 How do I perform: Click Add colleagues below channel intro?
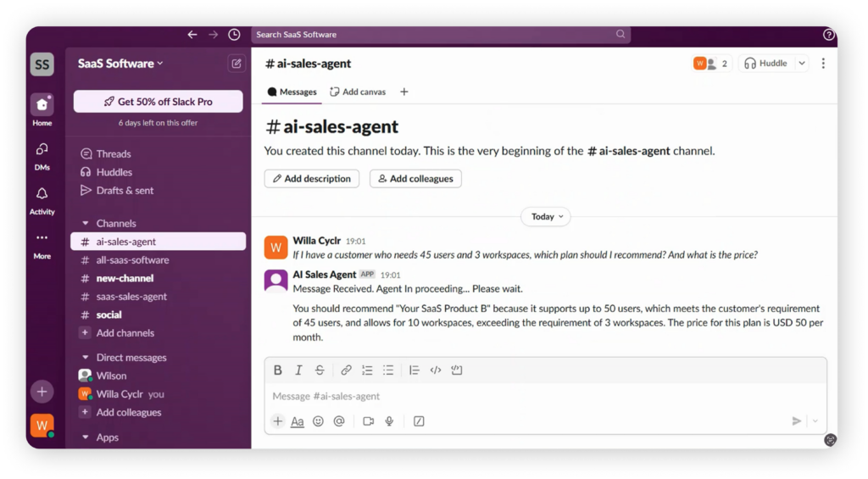click(415, 178)
